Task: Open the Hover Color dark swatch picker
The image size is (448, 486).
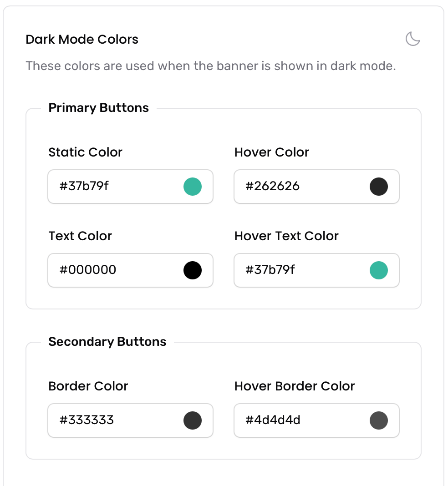Action: click(x=378, y=187)
